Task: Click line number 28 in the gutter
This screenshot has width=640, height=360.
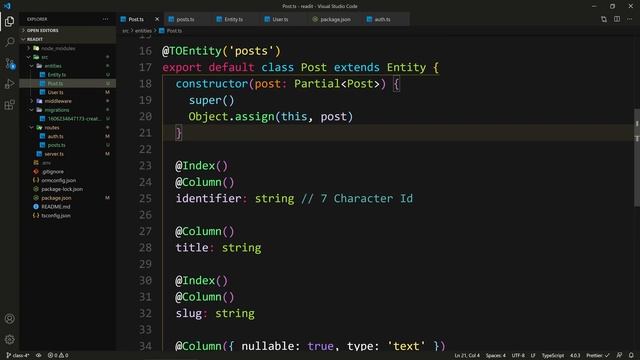Action: (x=145, y=248)
